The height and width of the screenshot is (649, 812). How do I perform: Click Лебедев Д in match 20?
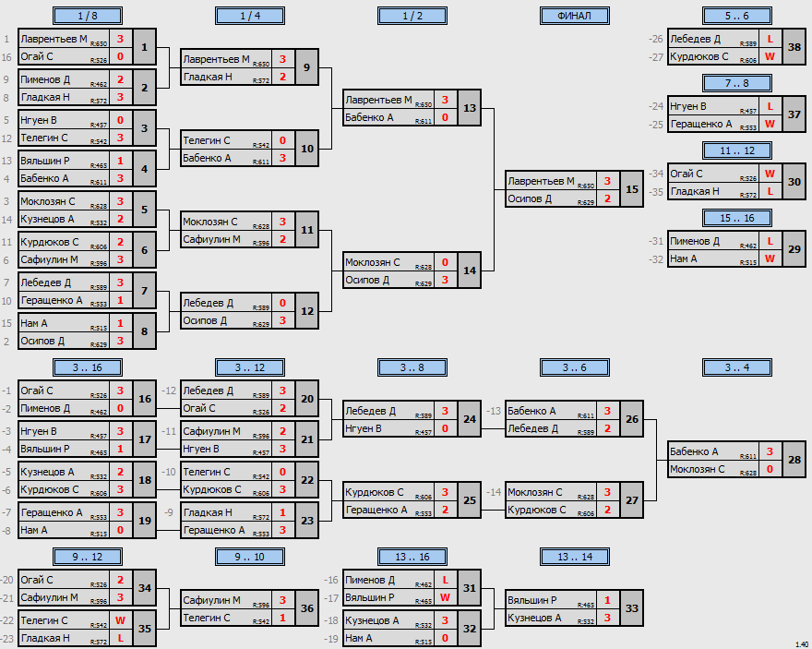click(209, 391)
